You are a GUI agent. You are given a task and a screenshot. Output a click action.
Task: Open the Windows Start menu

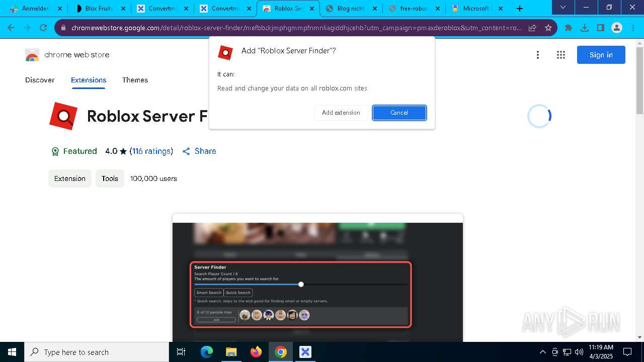click(x=12, y=352)
